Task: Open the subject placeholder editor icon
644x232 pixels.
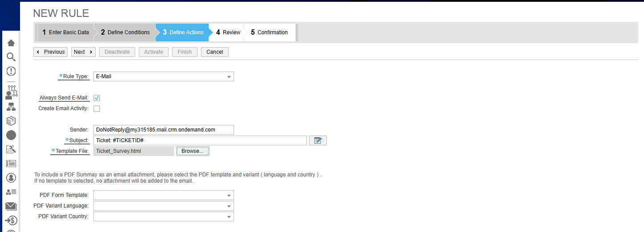Action: [x=318, y=140]
